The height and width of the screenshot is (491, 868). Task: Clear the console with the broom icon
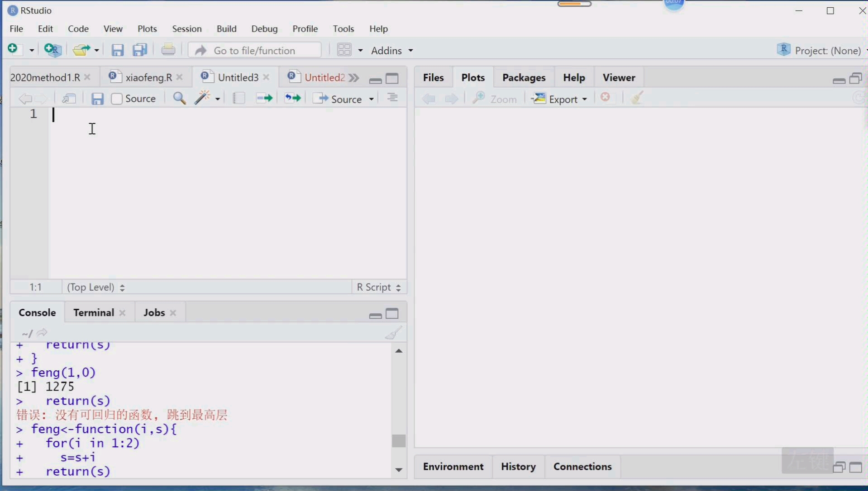[393, 333]
